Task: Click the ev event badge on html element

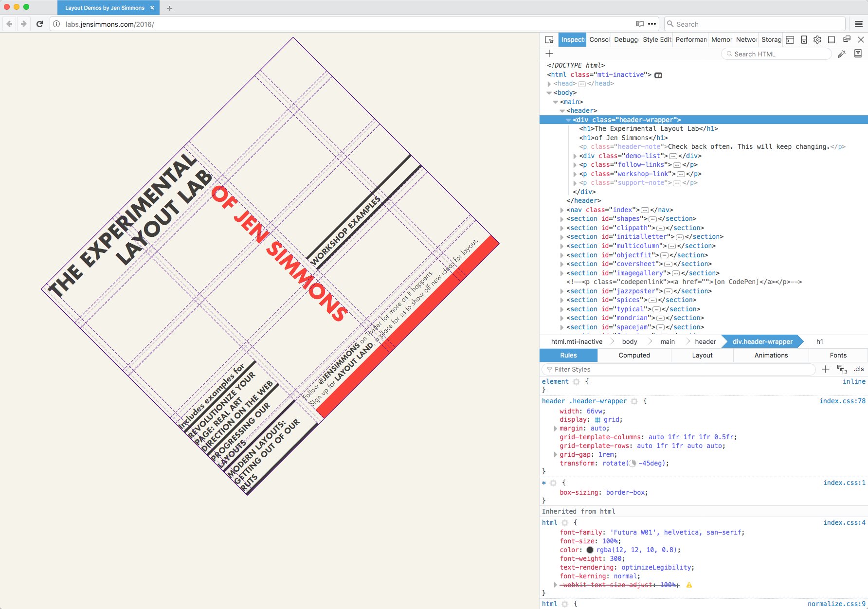Action: [658, 75]
